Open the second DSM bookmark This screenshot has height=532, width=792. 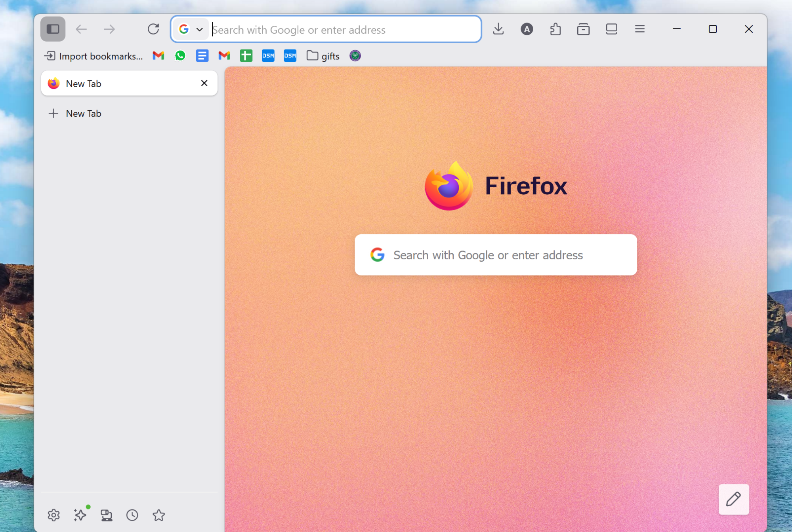pos(290,56)
